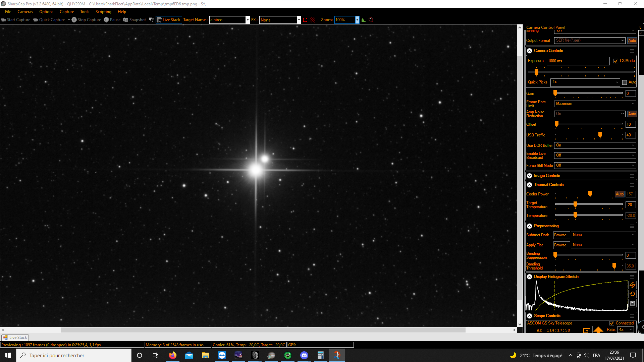Open the Tools menu
The width and height of the screenshot is (644, 362).
[85, 12]
